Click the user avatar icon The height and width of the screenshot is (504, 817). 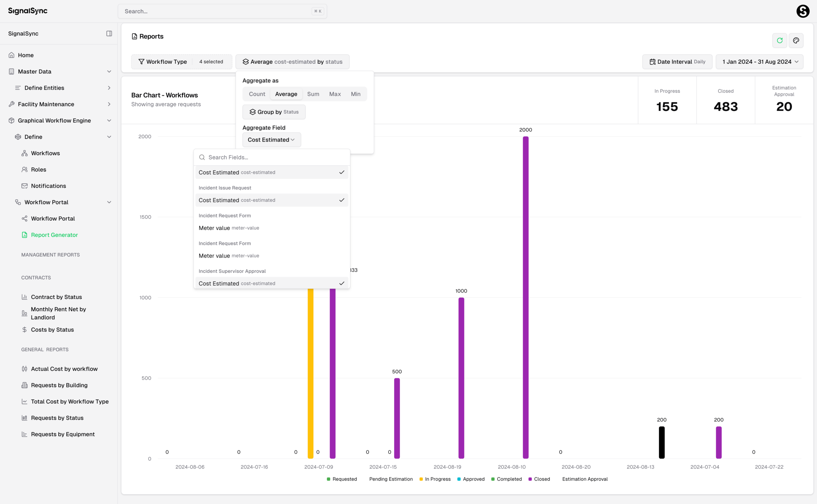[803, 11]
